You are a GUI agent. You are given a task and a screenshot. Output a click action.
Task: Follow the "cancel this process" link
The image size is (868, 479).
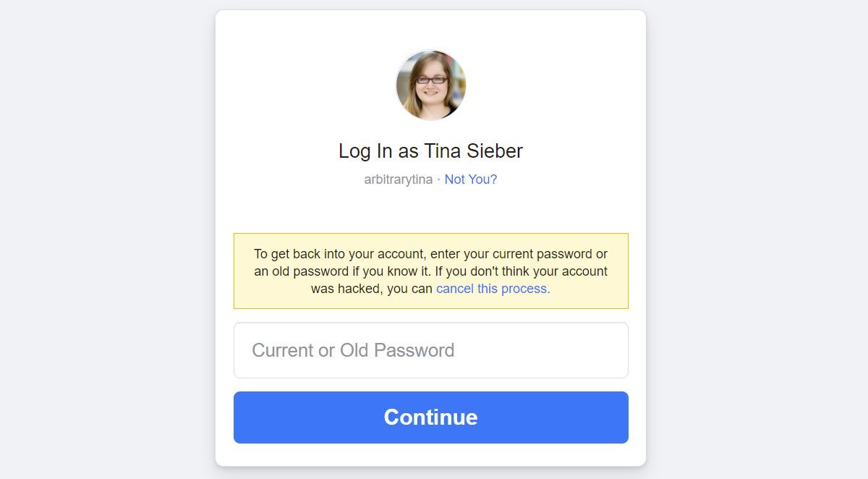pyautogui.click(x=493, y=289)
